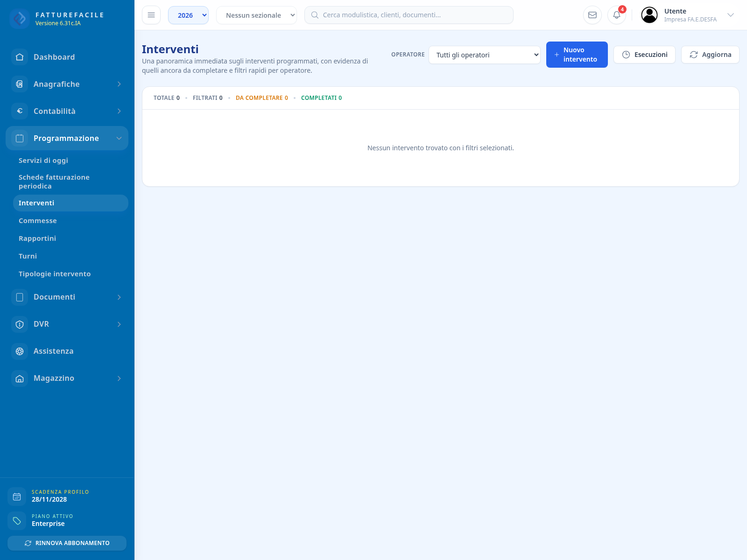This screenshot has height=560, width=747.
Task: Click the Da completare 0 counter
Action: coord(262,98)
